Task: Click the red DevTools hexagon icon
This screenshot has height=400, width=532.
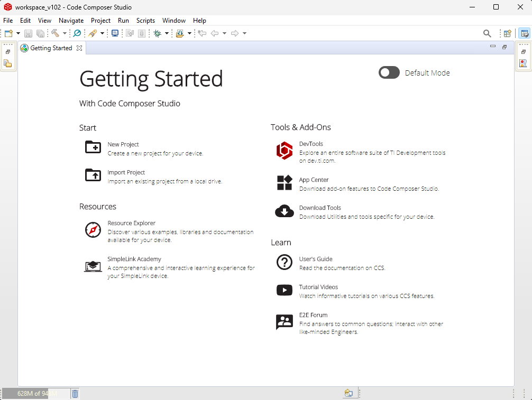Action: (285, 151)
